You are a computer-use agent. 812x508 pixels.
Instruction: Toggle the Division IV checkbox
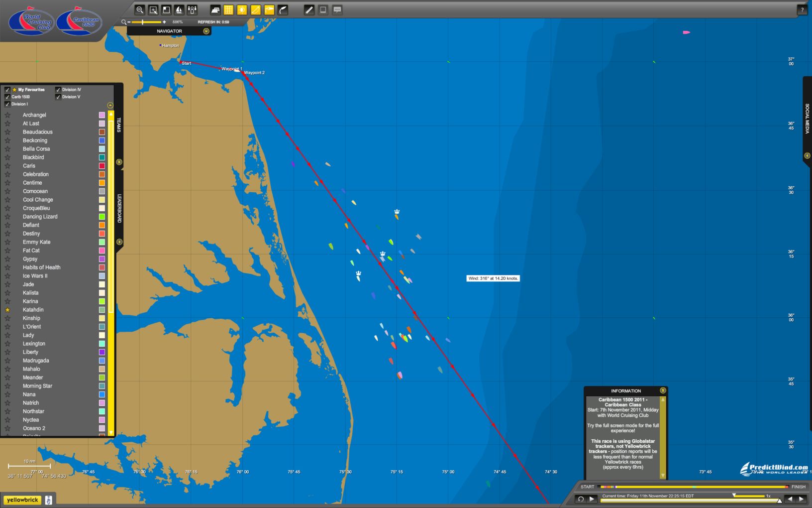coord(58,90)
